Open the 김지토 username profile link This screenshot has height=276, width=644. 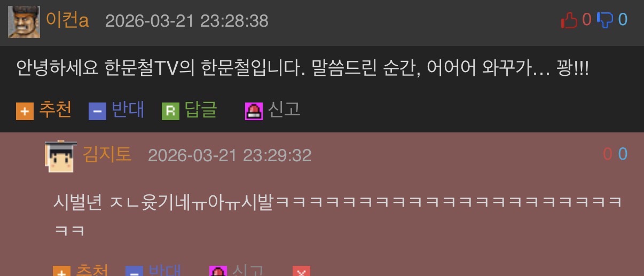pyautogui.click(x=107, y=155)
